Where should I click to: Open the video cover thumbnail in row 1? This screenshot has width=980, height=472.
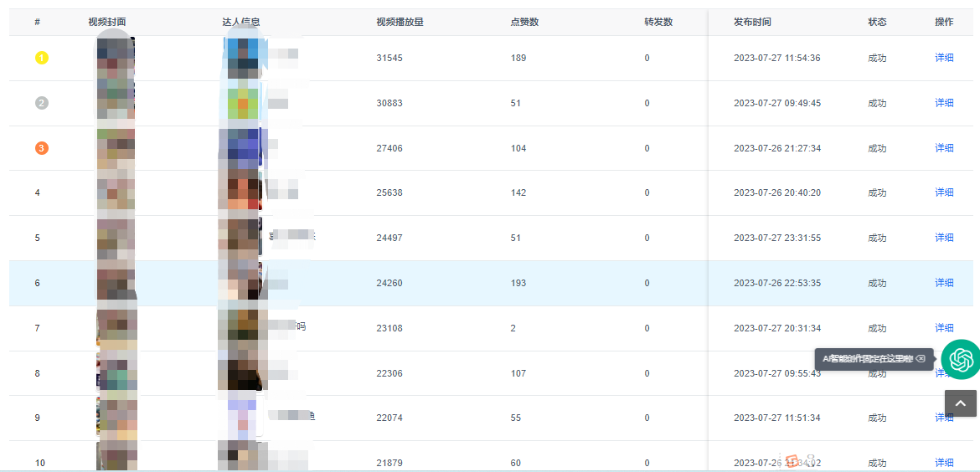click(x=116, y=58)
